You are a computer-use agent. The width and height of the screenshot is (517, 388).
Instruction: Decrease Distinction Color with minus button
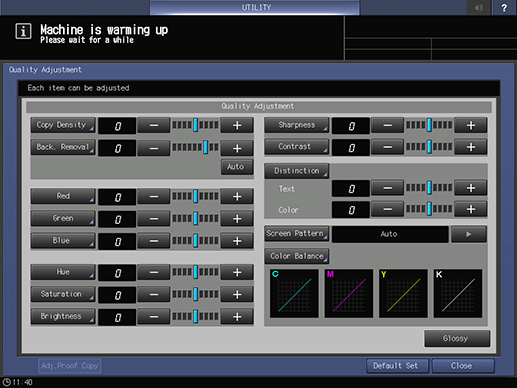point(387,210)
